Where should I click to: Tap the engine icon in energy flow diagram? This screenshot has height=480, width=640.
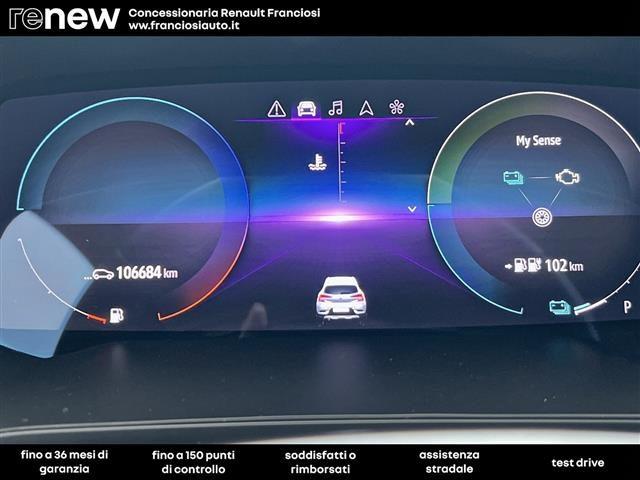567,177
